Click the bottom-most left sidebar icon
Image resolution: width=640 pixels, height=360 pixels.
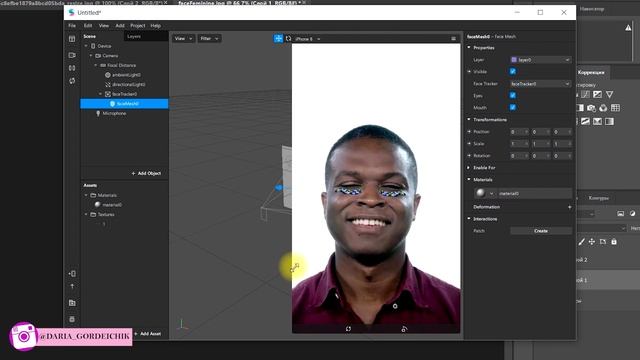[x=72, y=319]
